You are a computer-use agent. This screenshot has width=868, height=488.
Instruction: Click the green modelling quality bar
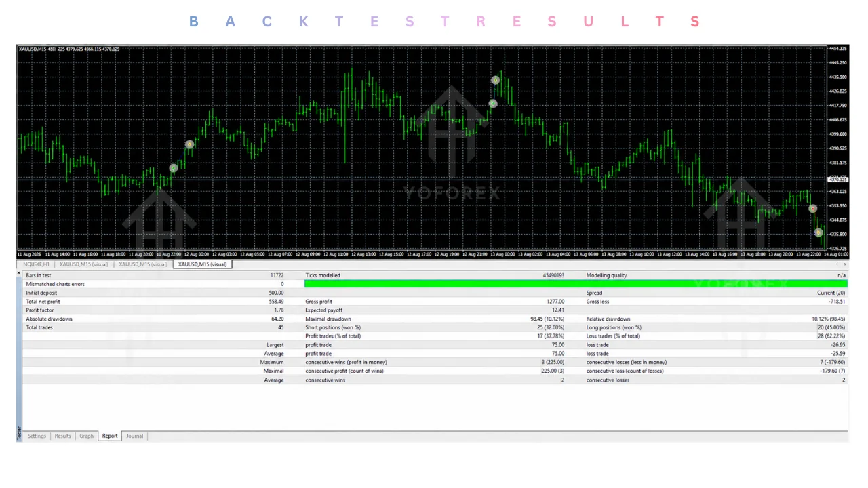tap(576, 284)
